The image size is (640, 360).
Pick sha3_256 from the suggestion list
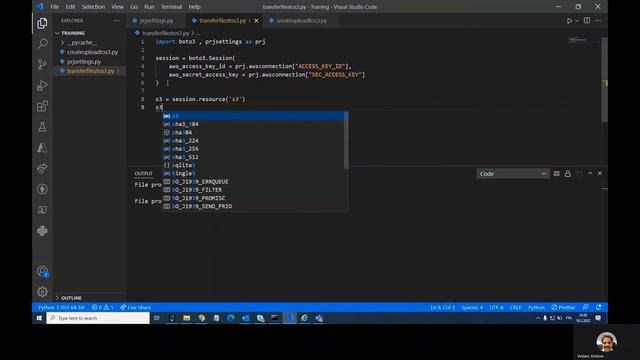tap(253, 149)
